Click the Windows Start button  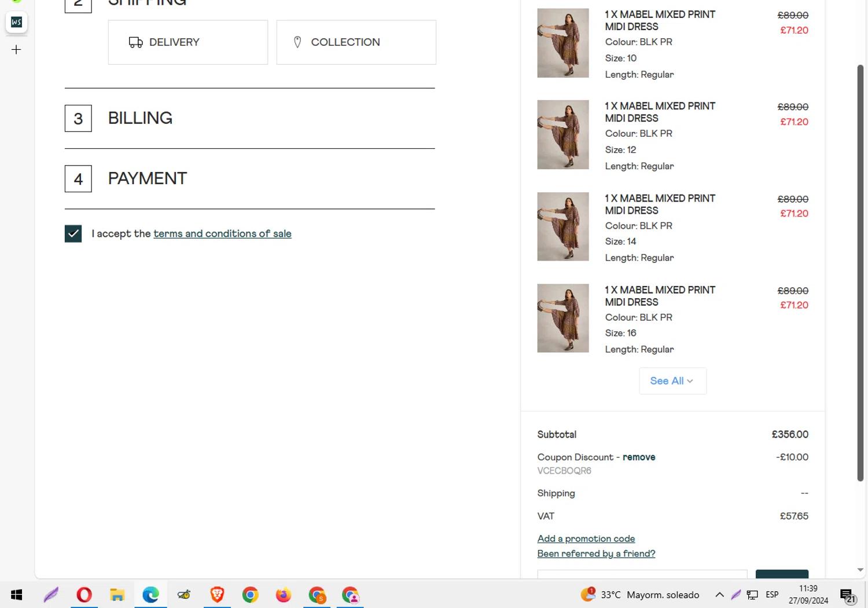tap(16, 595)
